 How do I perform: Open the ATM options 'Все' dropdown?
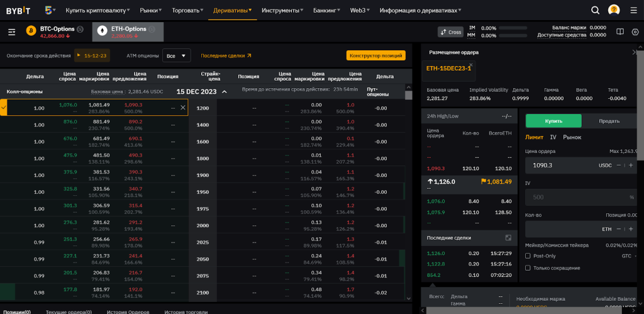tap(176, 55)
